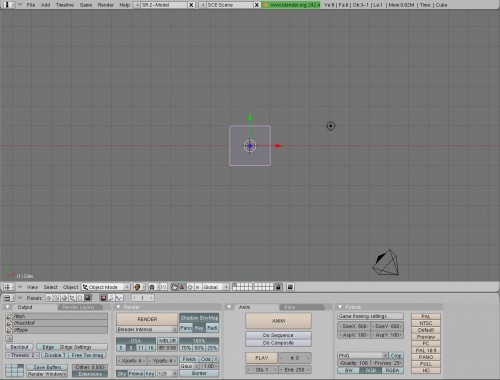Open the Blender Internal engine dropdown
This screenshot has height=380, width=500.
[147, 329]
